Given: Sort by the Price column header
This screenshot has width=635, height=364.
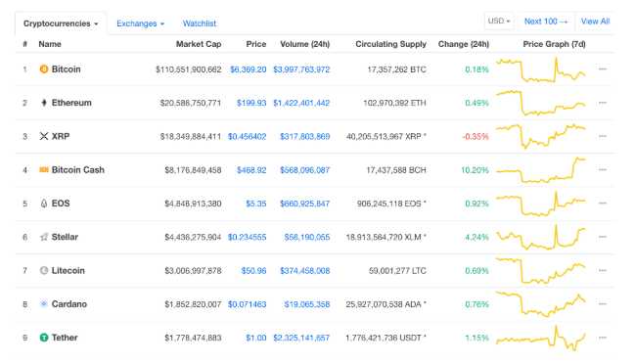Looking at the screenshot, I should (256, 44).
